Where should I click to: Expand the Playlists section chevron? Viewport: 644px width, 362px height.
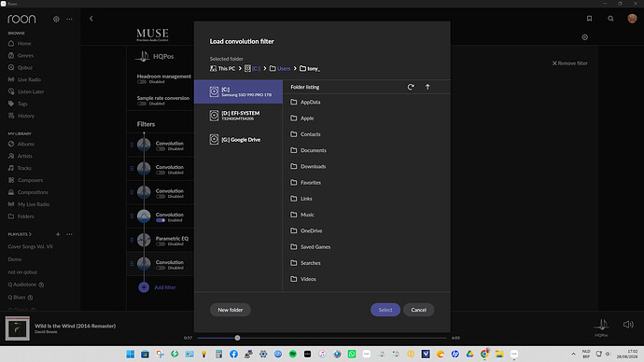pyautogui.click(x=30, y=234)
